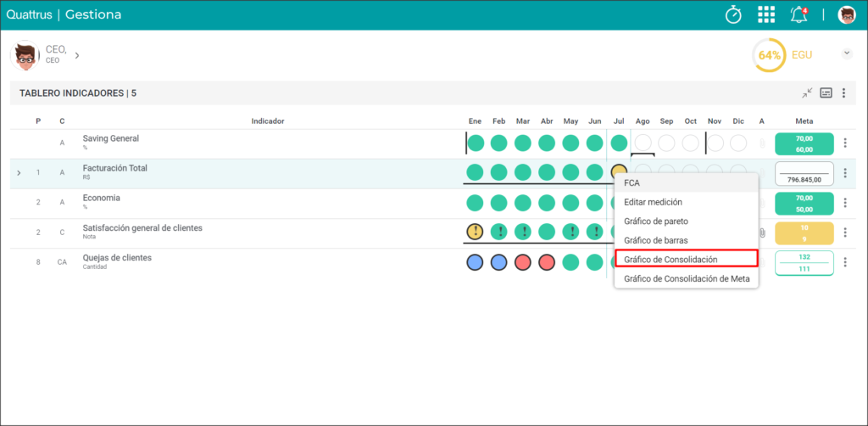Open Gráfico de pareto

point(686,221)
